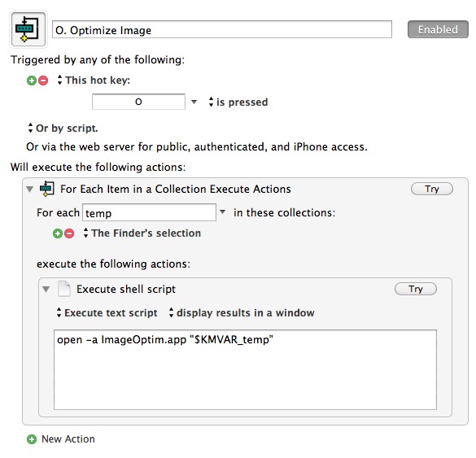Viewport: 476px width, 458px height.
Task: Open the 'display results in a window' popup
Action: pos(242,312)
